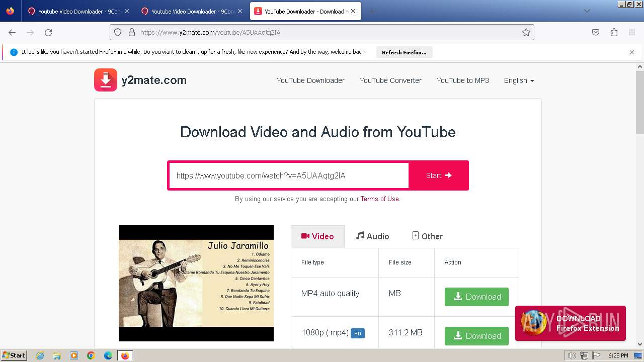This screenshot has width=644, height=362.
Task: Open the tracking protection shield icon
Action: [118, 32]
